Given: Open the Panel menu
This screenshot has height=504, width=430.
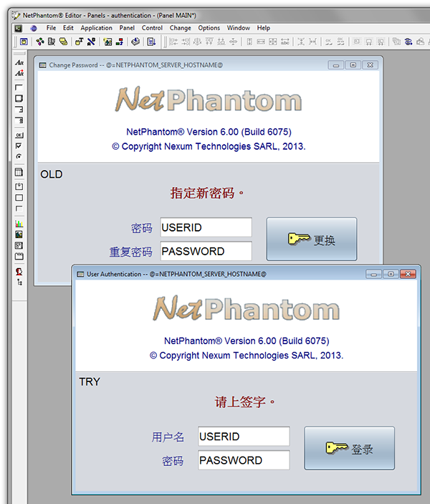Looking at the screenshot, I should (x=127, y=28).
